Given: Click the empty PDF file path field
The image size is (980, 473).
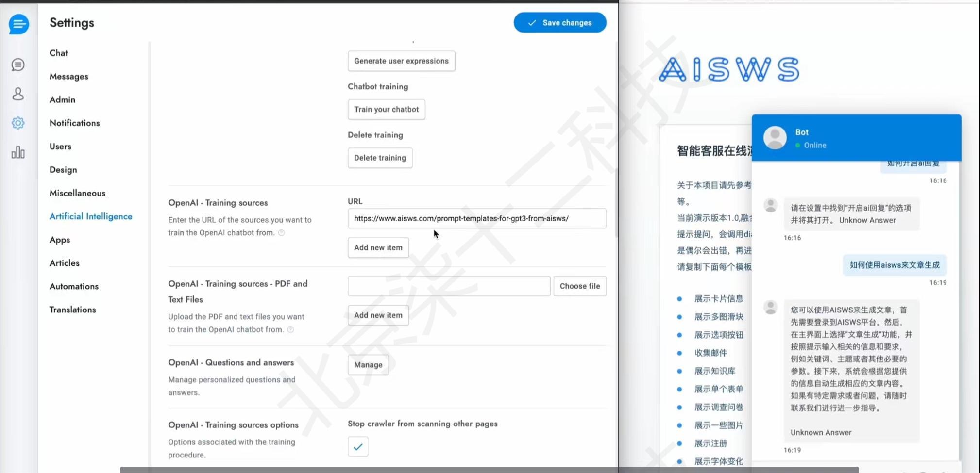Looking at the screenshot, I should click(x=449, y=286).
